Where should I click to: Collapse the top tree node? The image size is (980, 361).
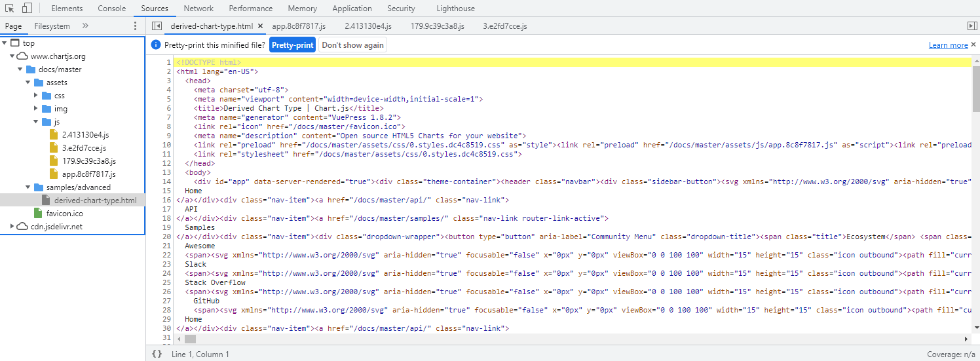[5, 43]
